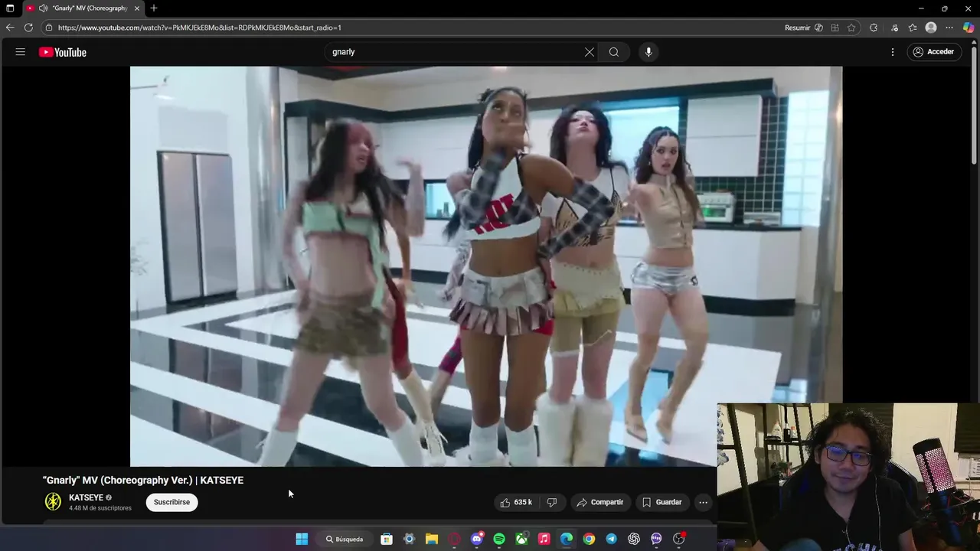Add page to favorites star

(x=851, y=28)
